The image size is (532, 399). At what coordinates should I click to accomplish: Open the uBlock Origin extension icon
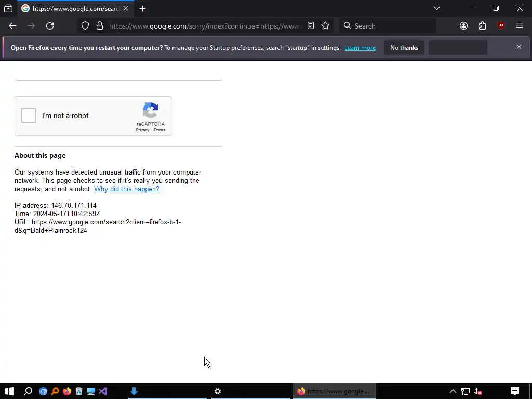(x=501, y=26)
